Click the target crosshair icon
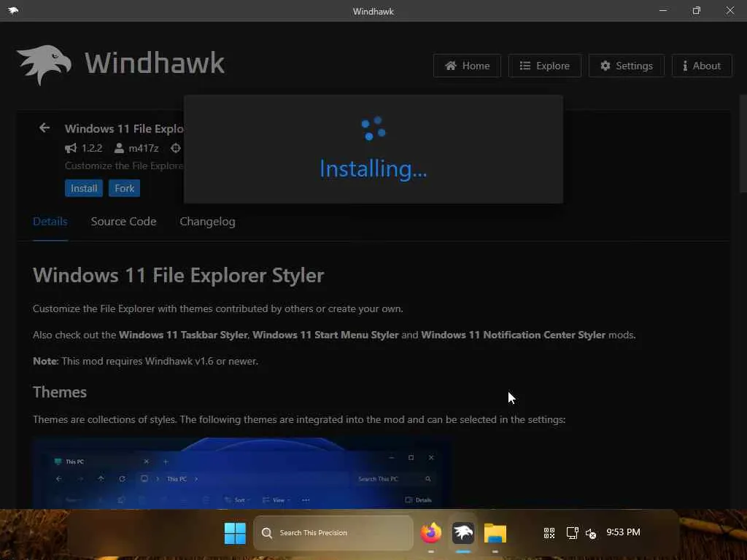This screenshot has width=747, height=560. pos(176,148)
